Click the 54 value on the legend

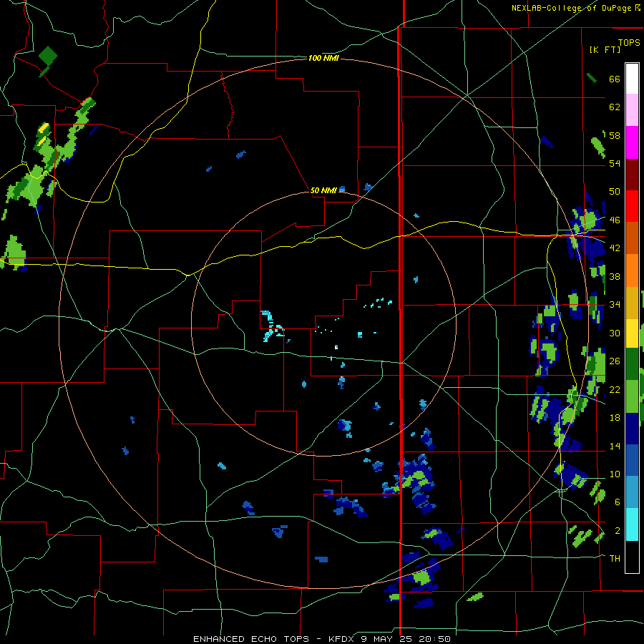615,163
